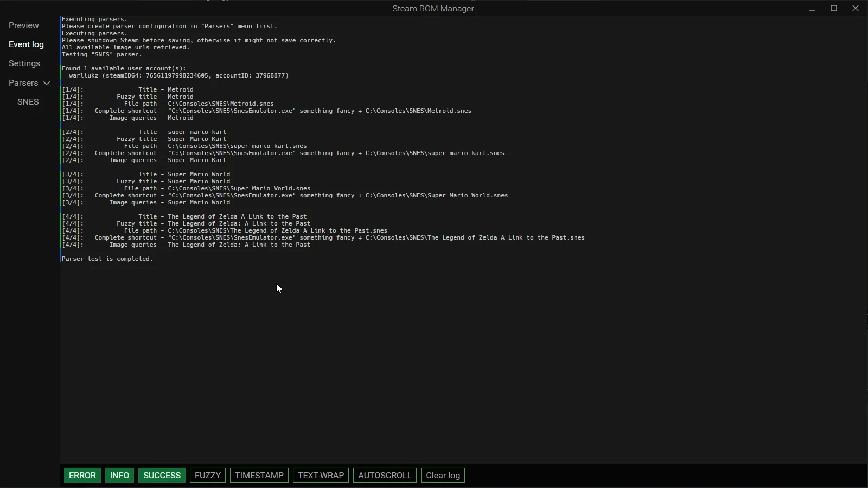868x488 pixels.
Task: Click the Clear log button
Action: coord(443,476)
